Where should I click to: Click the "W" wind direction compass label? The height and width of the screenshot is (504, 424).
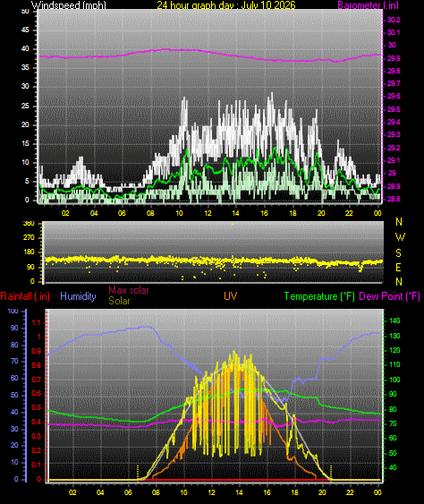tap(400, 237)
